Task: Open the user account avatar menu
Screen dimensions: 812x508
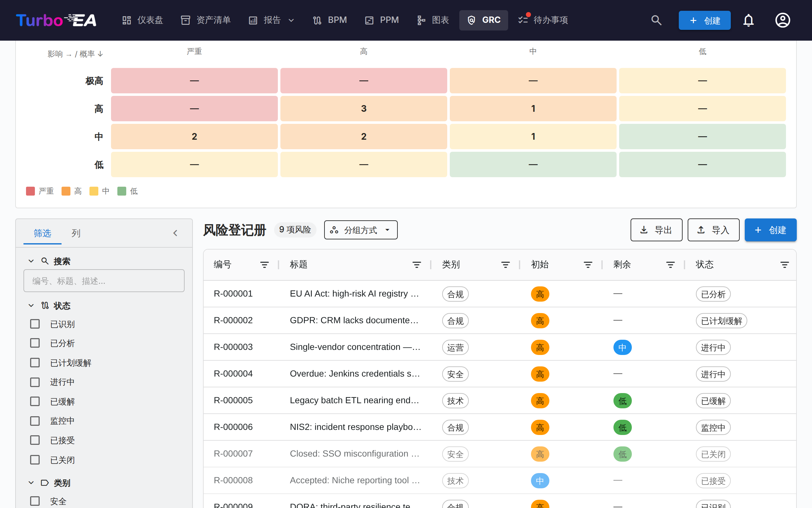Action: pyautogui.click(x=783, y=20)
